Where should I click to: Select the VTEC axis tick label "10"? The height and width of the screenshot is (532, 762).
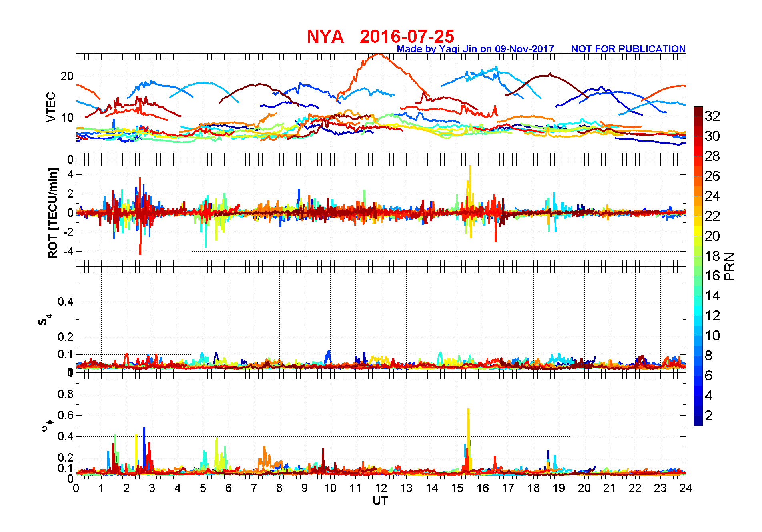click(x=67, y=118)
